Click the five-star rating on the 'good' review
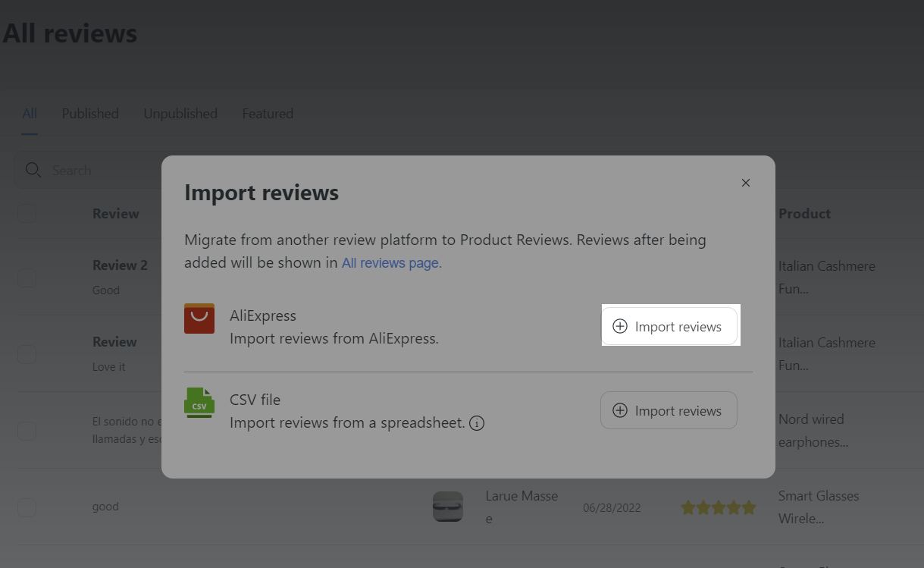Screen dimensions: 924x568 pos(718,507)
